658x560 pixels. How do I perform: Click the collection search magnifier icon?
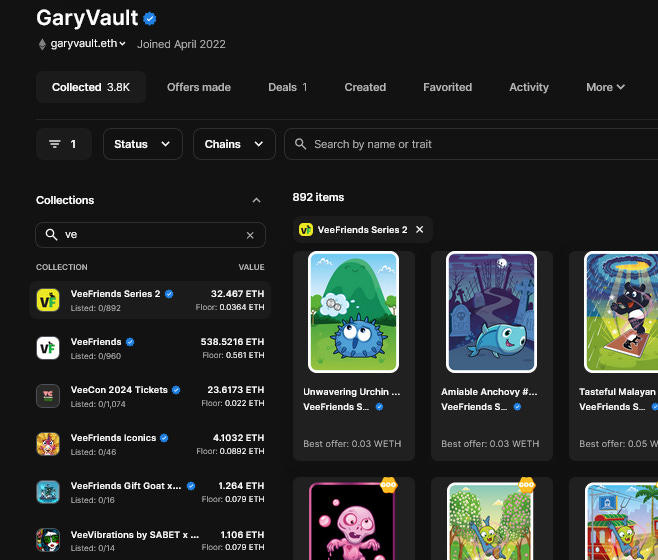coord(51,235)
